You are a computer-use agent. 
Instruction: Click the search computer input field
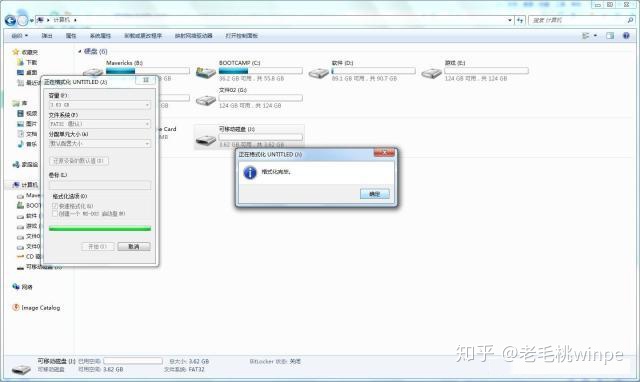click(x=578, y=20)
